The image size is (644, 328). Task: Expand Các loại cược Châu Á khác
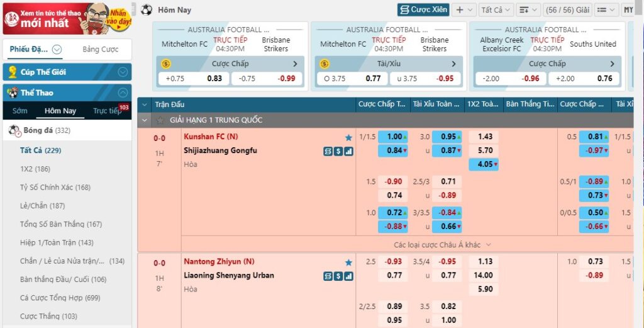pyautogui.click(x=442, y=245)
